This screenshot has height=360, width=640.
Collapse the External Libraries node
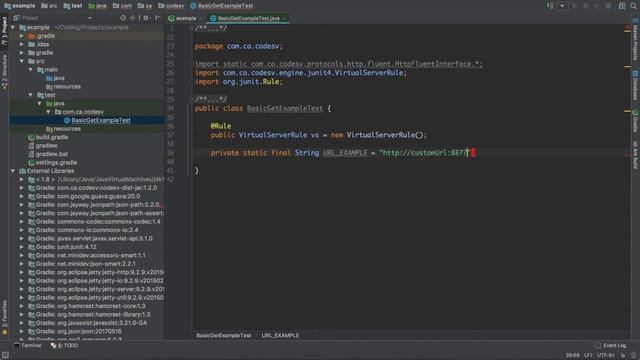13,171
